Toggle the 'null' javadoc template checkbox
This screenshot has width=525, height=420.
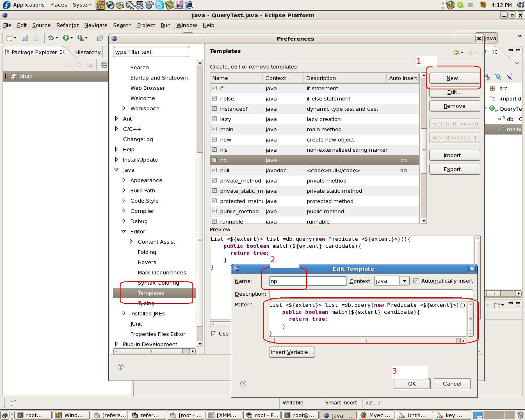(214, 170)
